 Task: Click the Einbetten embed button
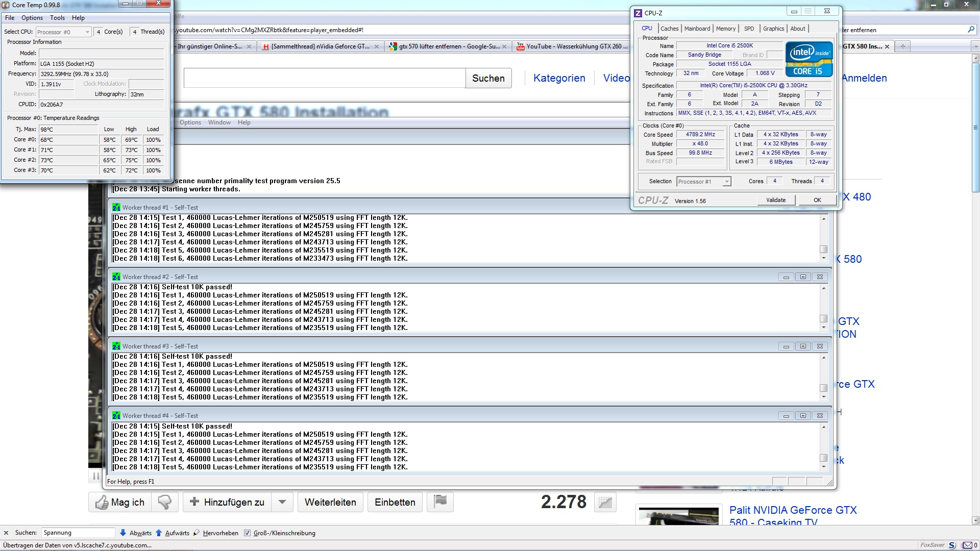click(395, 502)
